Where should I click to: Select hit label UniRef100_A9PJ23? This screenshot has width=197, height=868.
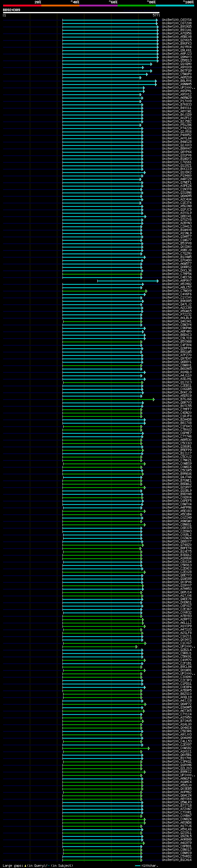[x=177, y=54]
